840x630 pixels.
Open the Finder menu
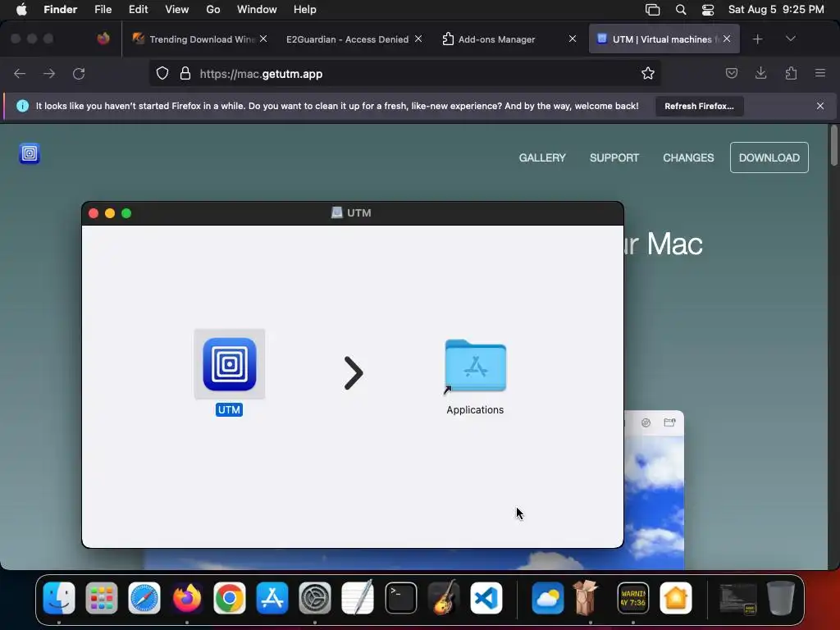pyautogui.click(x=61, y=10)
